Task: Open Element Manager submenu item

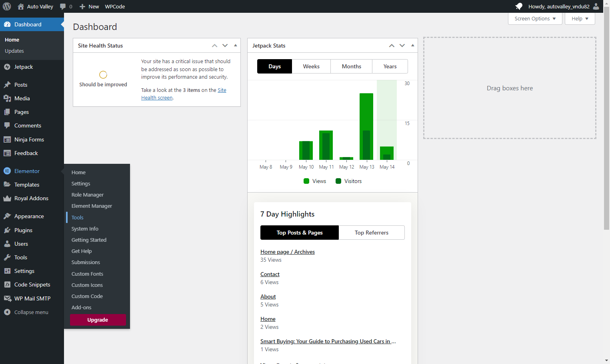Action: (x=92, y=206)
